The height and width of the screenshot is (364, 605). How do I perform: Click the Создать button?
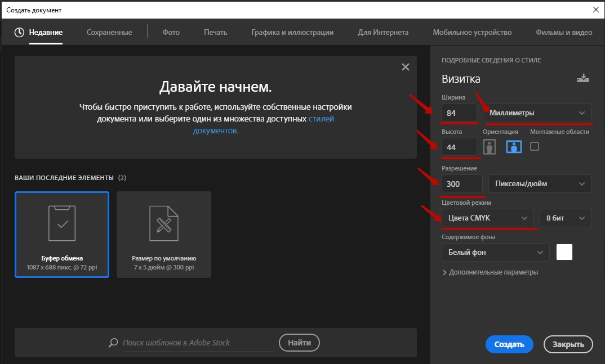coord(509,344)
